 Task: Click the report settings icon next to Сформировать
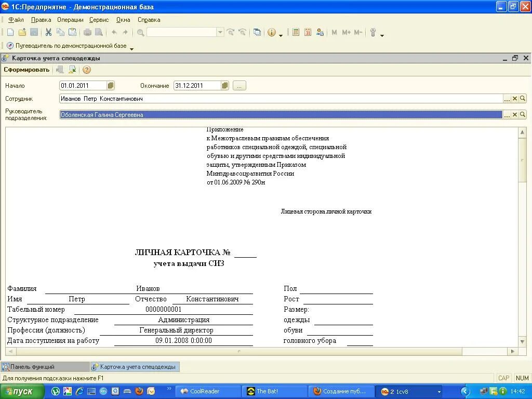click(60, 70)
